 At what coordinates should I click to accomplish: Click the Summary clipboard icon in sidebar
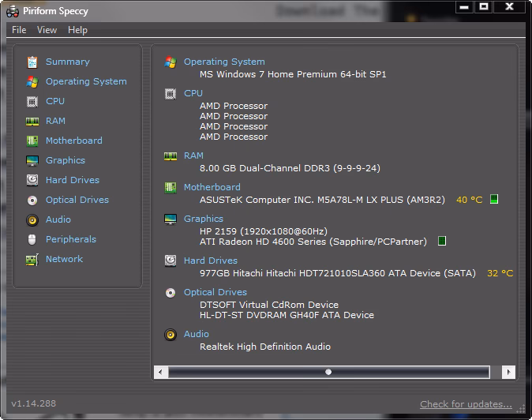pyautogui.click(x=32, y=62)
